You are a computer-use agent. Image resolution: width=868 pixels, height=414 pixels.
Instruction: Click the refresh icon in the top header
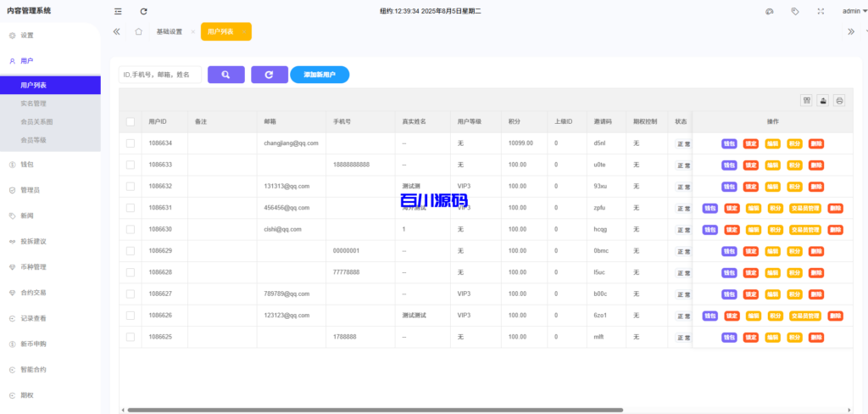pyautogui.click(x=143, y=11)
